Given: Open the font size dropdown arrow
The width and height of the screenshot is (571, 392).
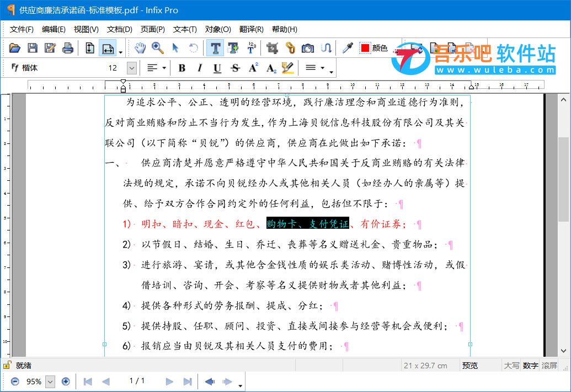Looking at the screenshot, I should click(132, 68).
